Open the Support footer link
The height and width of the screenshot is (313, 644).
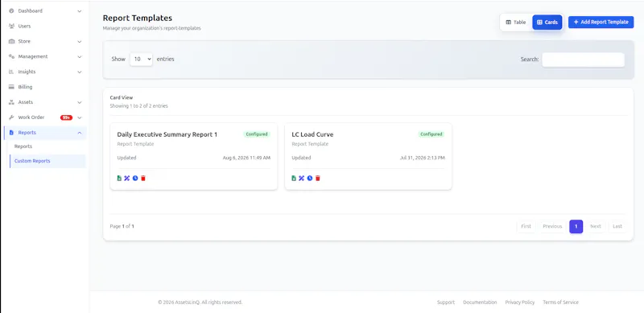[446, 303]
